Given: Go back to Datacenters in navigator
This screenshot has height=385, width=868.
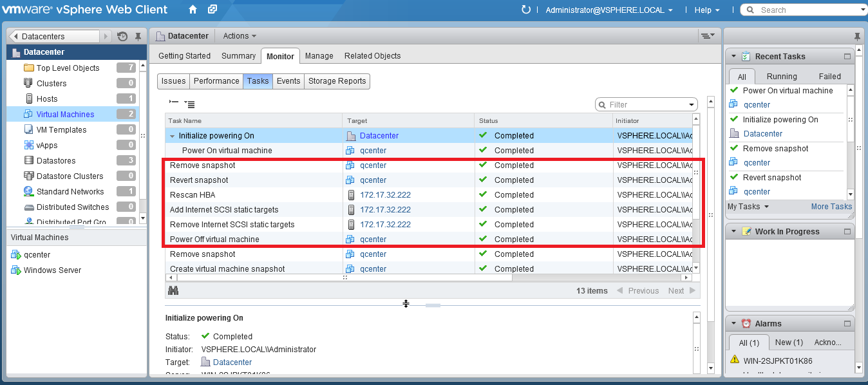Looking at the screenshot, I should click(x=55, y=37).
